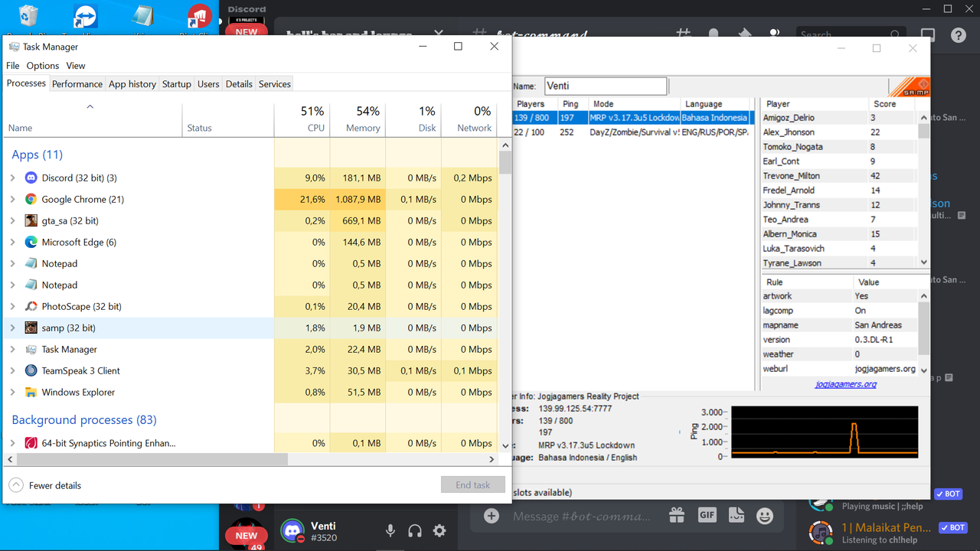Toggle Discord headphone deafen
Screen dimensions: 980x551
click(x=415, y=530)
